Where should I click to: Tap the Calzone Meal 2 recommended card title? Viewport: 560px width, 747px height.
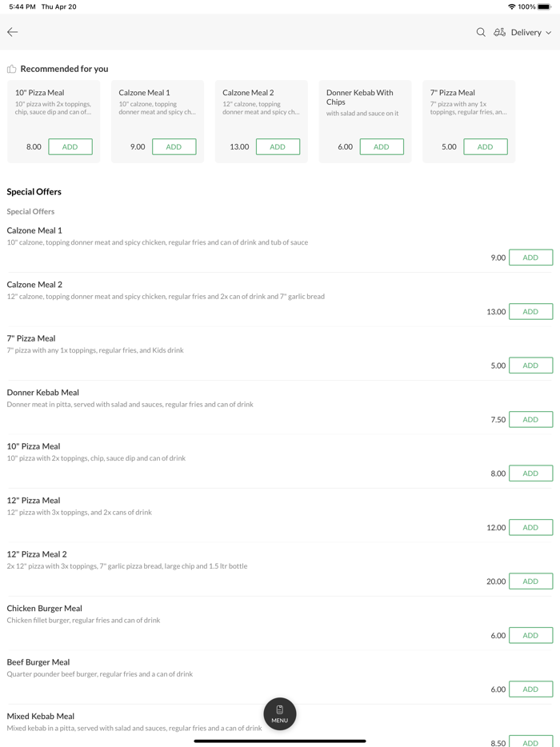click(x=248, y=93)
